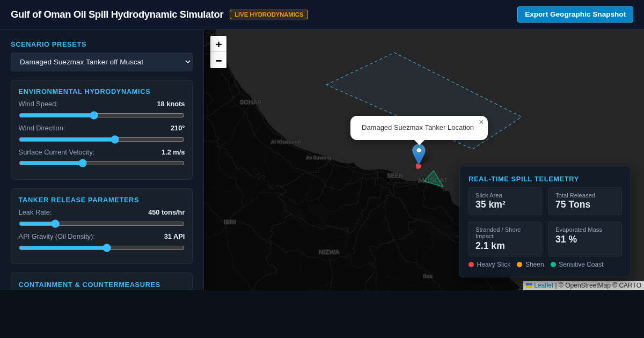Click the Slick Area 35 km² card

coord(505,201)
